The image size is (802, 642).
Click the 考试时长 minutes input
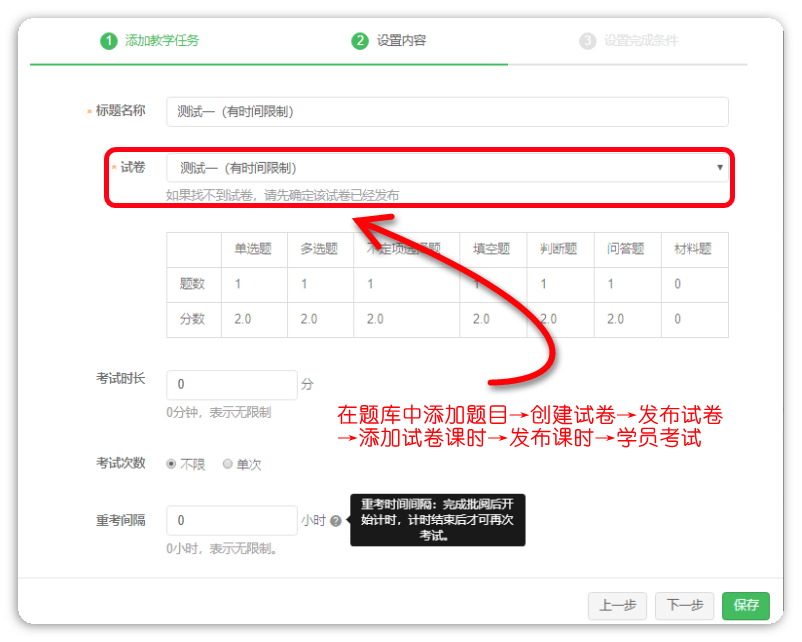coord(231,384)
